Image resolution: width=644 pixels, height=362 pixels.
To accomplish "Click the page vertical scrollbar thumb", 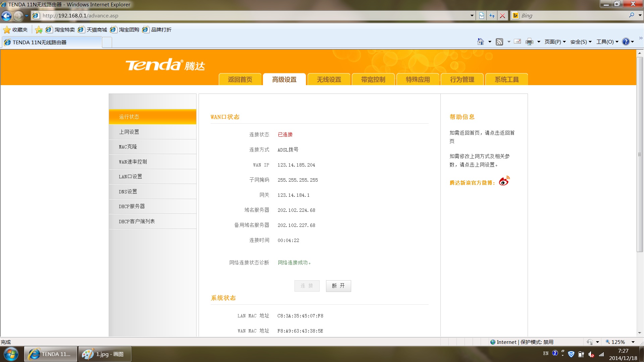I will coord(640,154).
